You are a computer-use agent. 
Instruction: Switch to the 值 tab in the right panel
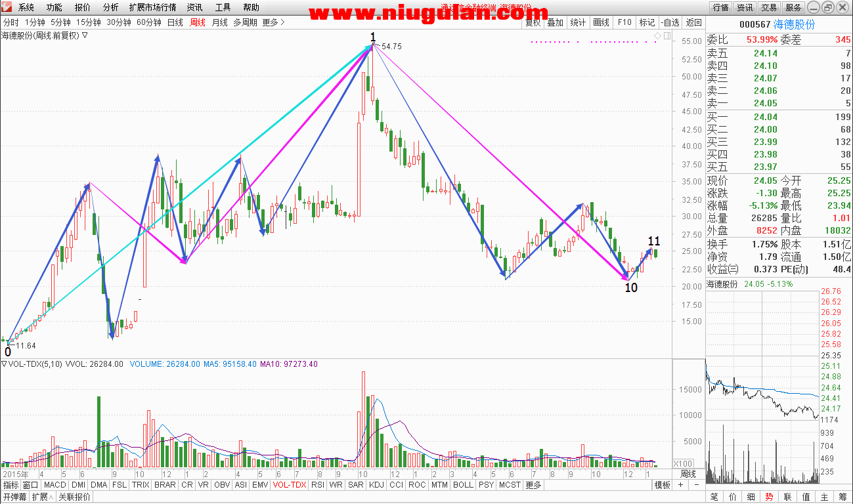coord(806,497)
